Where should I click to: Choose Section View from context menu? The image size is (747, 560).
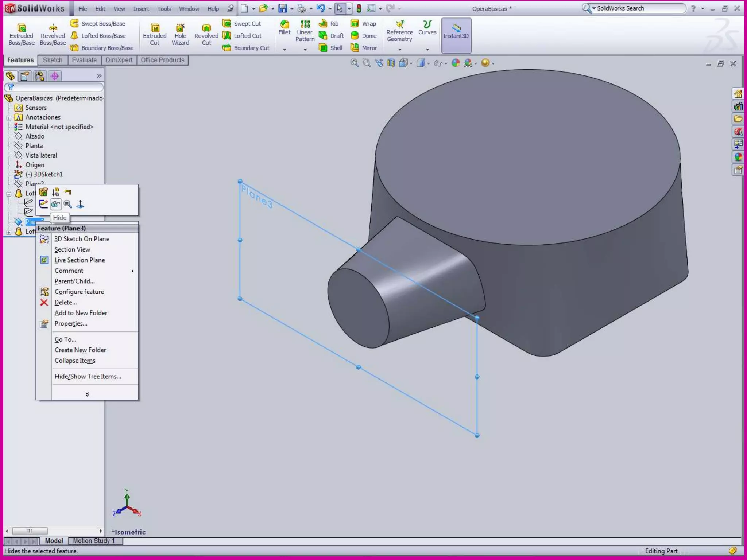pyautogui.click(x=72, y=249)
